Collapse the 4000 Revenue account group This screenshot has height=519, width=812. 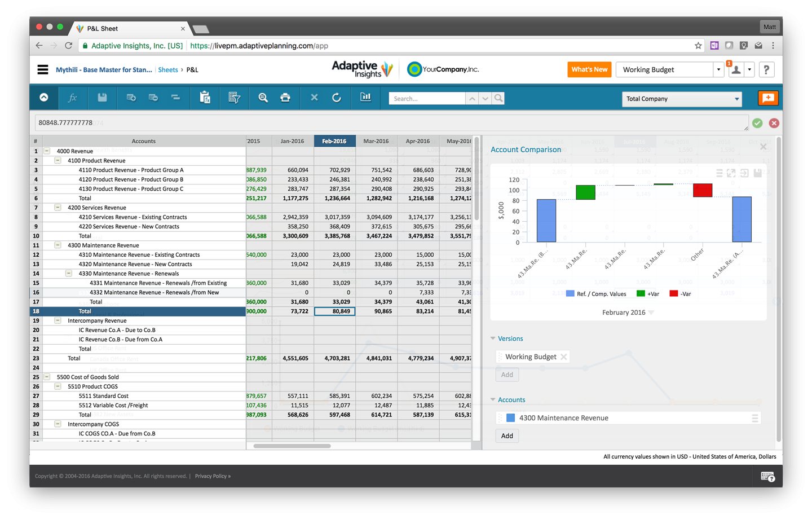point(47,151)
